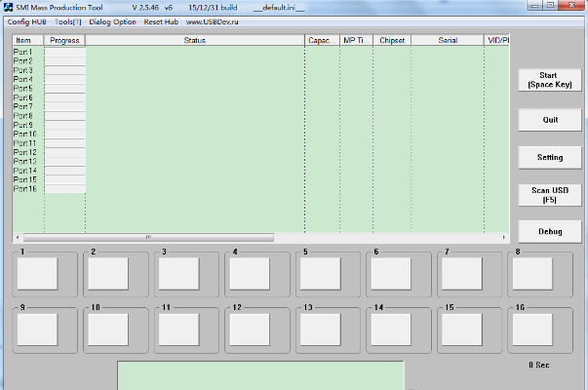Open the Dialog Option menu
This screenshot has height=390, width=588.
click(x=112, y=21)
